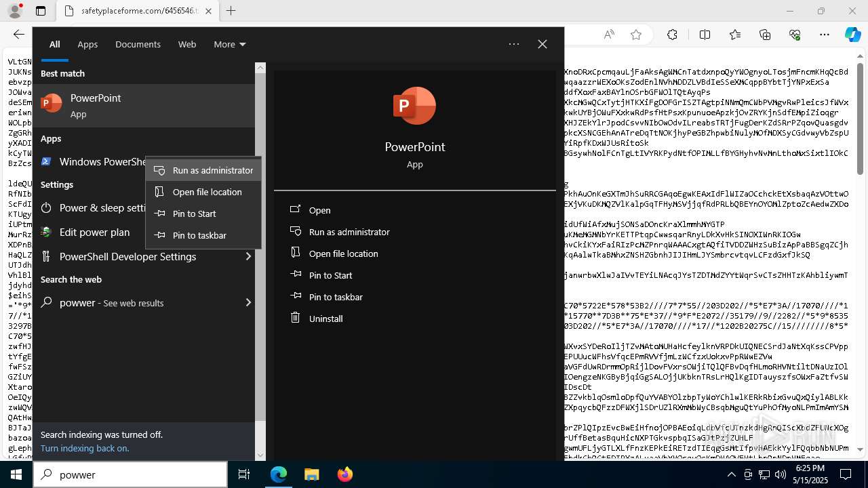868x488 pixels.
Task: Open Browser essentials heart icon
Action: point(795,35)
